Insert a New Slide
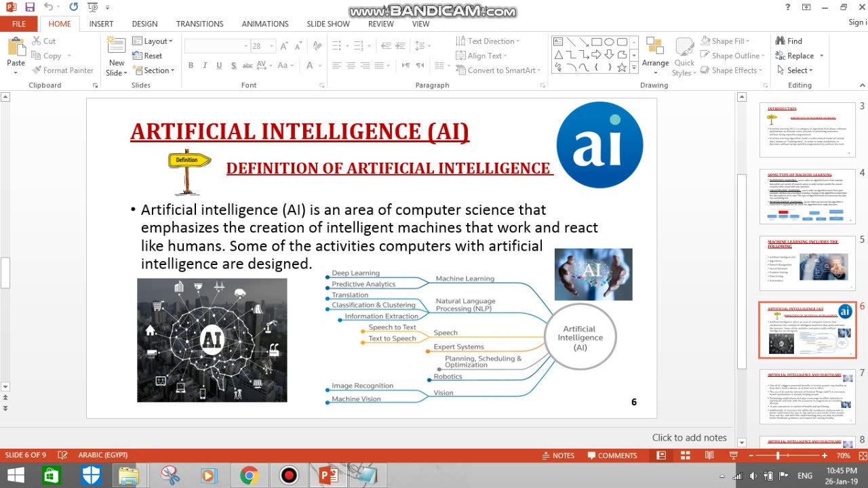The image size is (868, 488). coord(117,57)
